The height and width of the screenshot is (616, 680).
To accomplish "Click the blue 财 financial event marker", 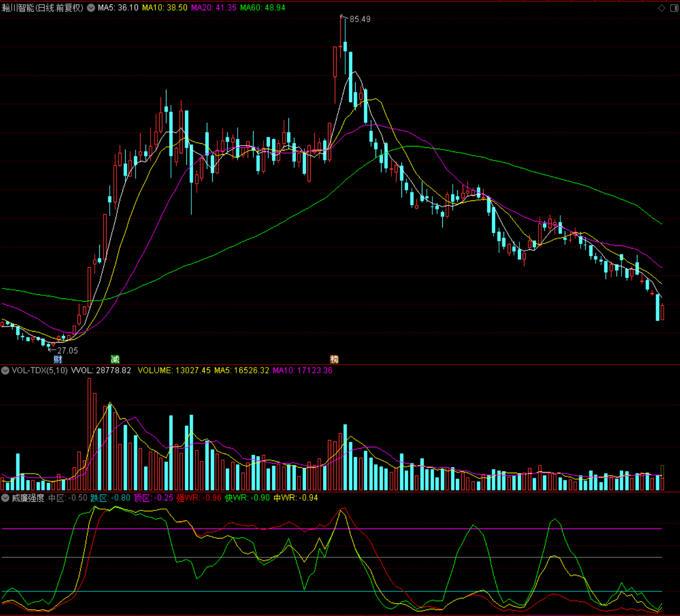I will click(58, 360).
